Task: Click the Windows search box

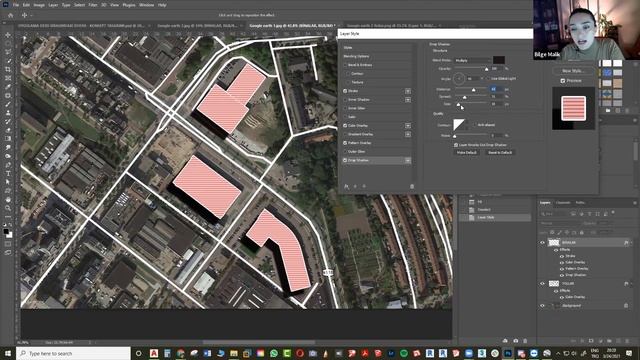Action: click(74, 353)
